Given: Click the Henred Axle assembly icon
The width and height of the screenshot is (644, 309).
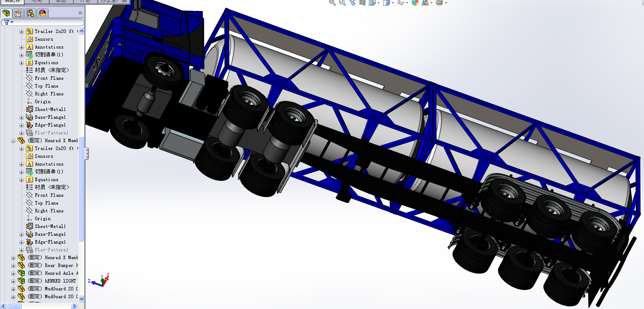Looking at the screenshot, I should pos(21,273).
